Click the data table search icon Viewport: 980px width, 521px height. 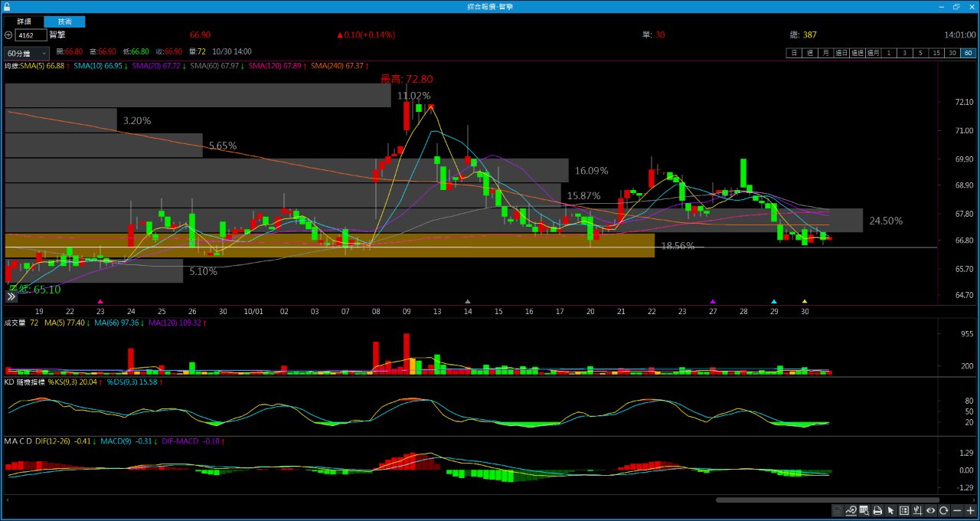(864, 511)
